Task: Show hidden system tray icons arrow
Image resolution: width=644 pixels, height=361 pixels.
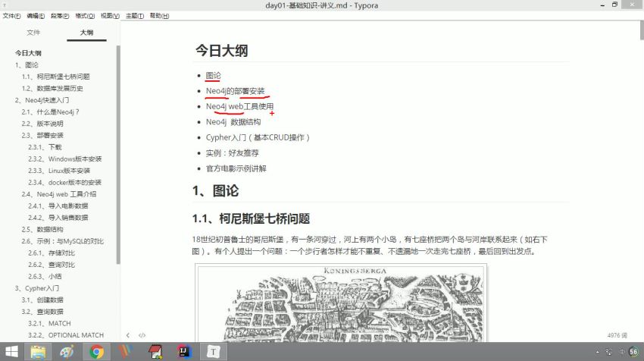Action: coord(597,353)
